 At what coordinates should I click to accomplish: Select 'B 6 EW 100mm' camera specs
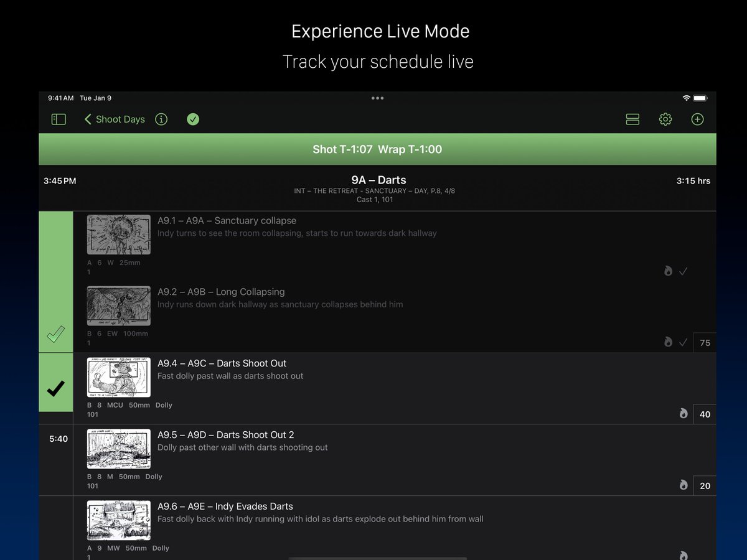118,334
